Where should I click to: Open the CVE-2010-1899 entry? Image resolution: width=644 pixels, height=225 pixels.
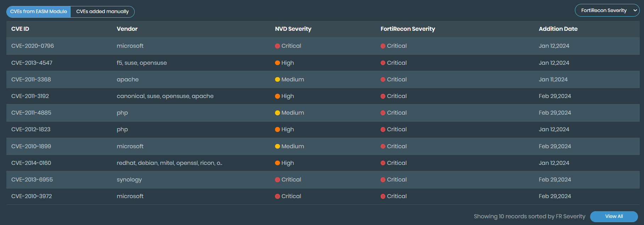[31, 146]
